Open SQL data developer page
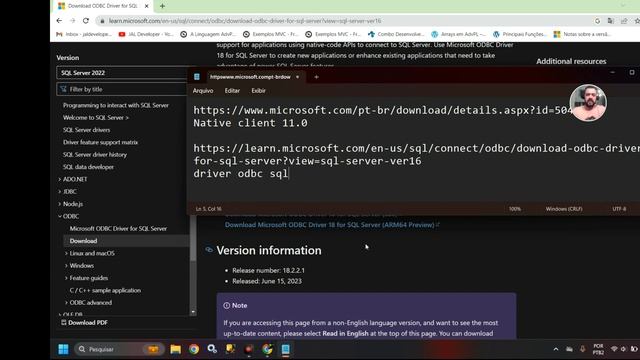 [x=88, y=167]
